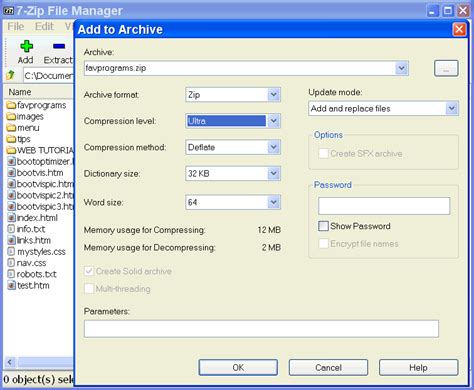Open the Edit menu
Image resolution: width=474 pixels, height=390 pixels.
click(44, 26)
